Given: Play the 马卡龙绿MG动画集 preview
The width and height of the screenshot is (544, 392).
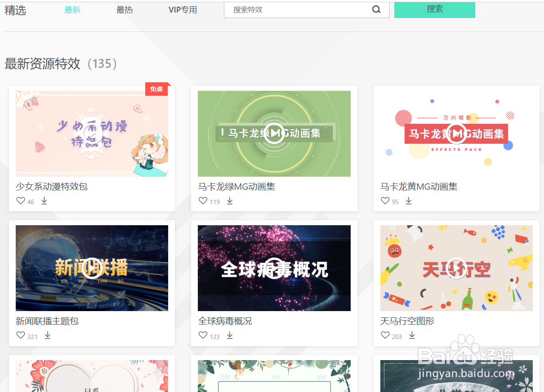Looking at the screenshot, I should (274, 134).
